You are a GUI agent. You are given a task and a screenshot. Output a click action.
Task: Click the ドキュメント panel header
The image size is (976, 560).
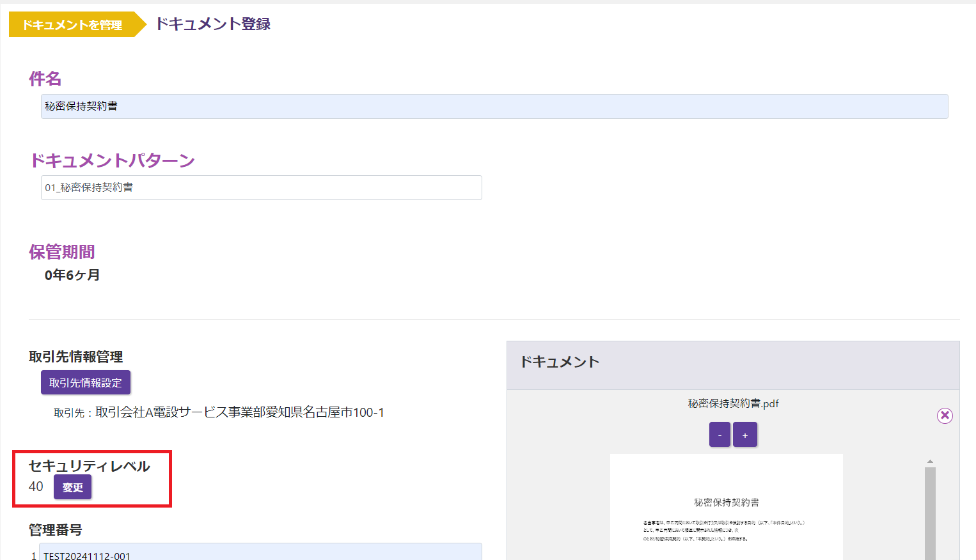pos(560,362)
